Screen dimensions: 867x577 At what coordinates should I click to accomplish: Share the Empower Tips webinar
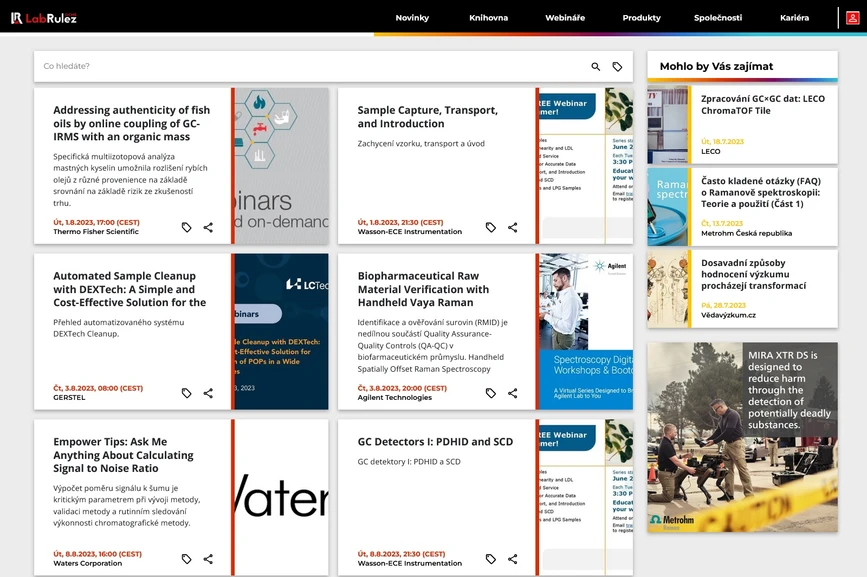click(x=208, y=559)
